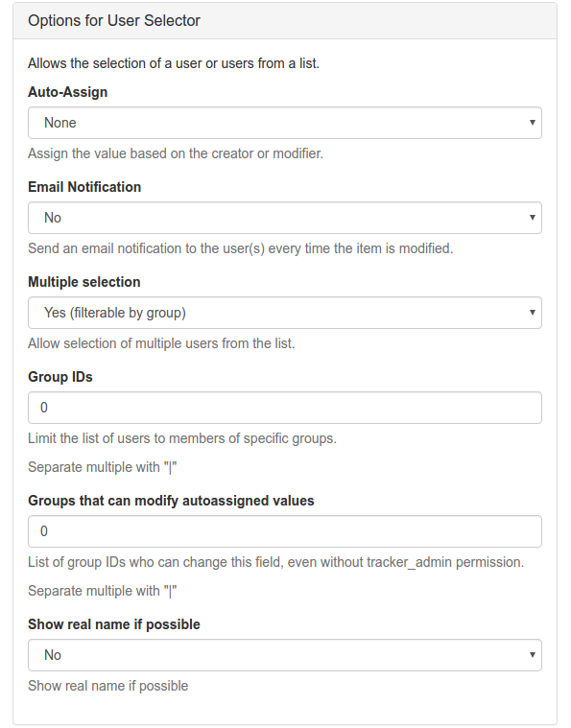571x728 pixels.
Task: Click the bold 'Show real name if possible' label
Action: (114, 624)
